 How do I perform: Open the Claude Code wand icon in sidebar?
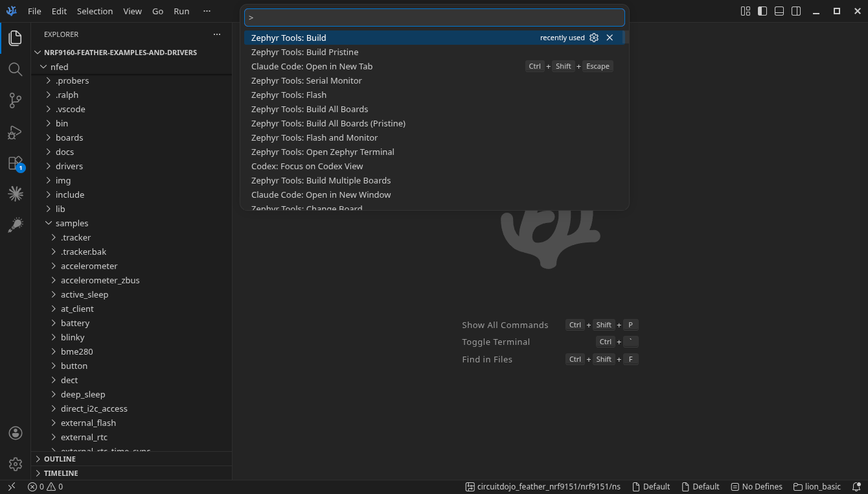(x=15, y=224)
